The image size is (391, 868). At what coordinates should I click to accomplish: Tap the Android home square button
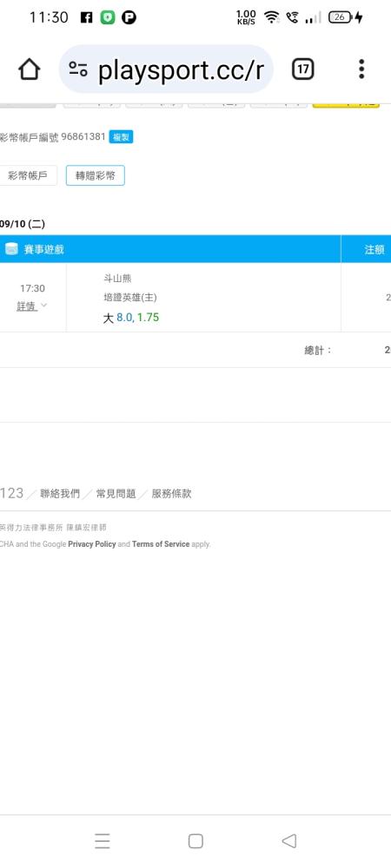[195, 840]
